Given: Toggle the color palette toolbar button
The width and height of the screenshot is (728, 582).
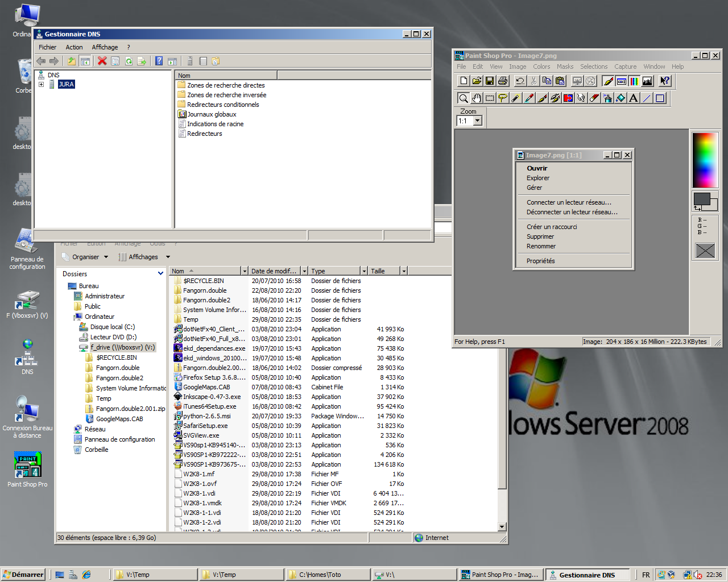Looking at the screenshot, I should (x=634, y=81).
